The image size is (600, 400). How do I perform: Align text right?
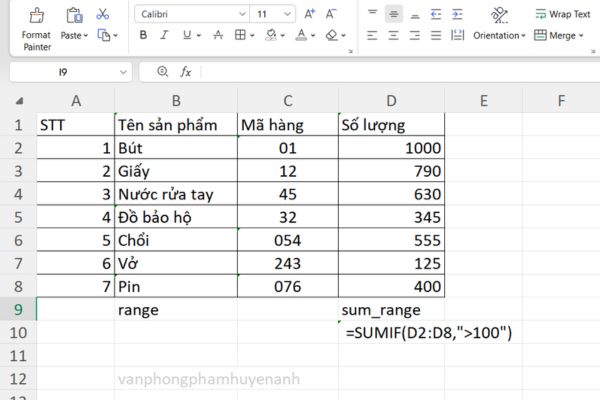click(x=415, y=36)
